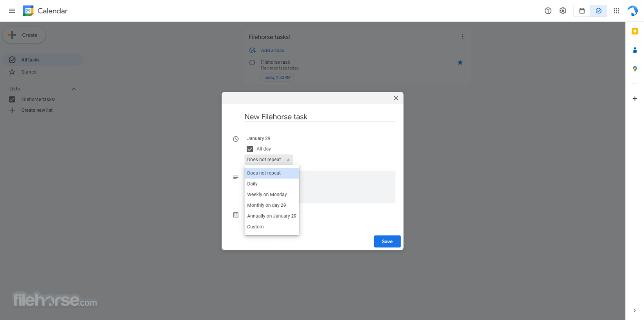Hide side panel chevron arrow
Image resolution: width=644 pixels, height=320 pixels.
point(635,311)
